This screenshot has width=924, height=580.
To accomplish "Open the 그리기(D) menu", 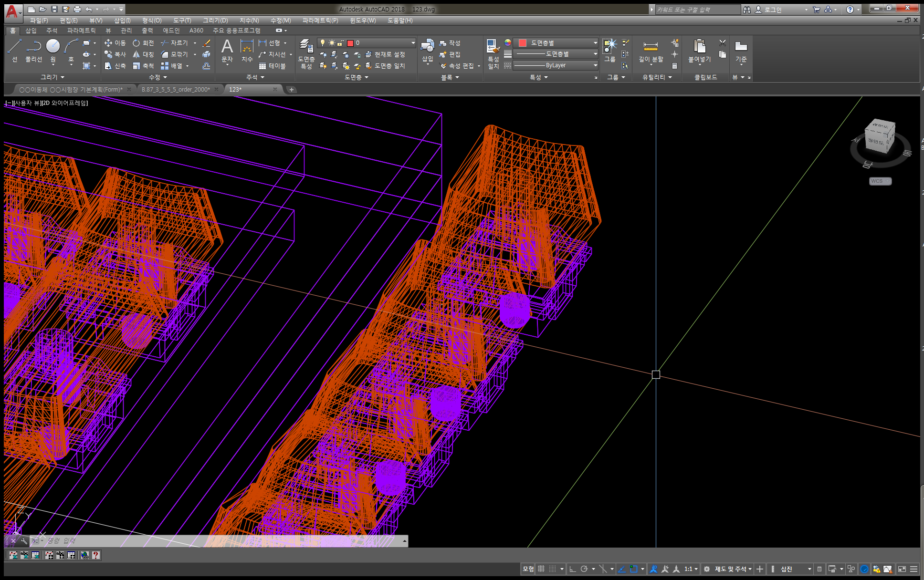I will pos(215,21).
